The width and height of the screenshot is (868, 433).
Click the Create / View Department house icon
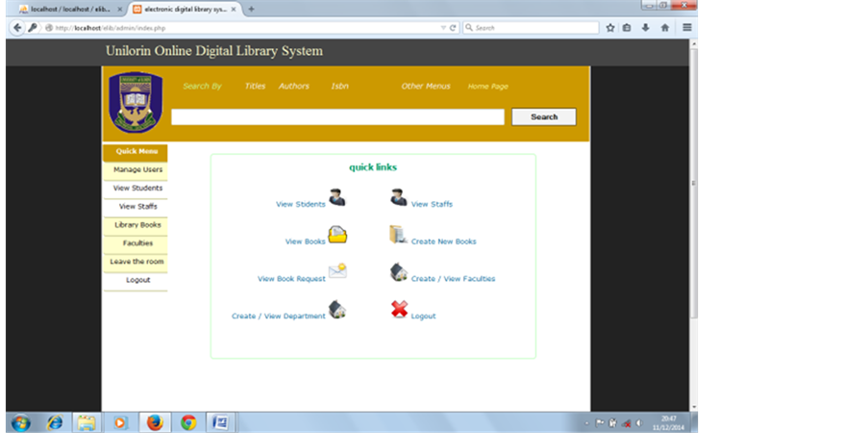click(337, 310)
